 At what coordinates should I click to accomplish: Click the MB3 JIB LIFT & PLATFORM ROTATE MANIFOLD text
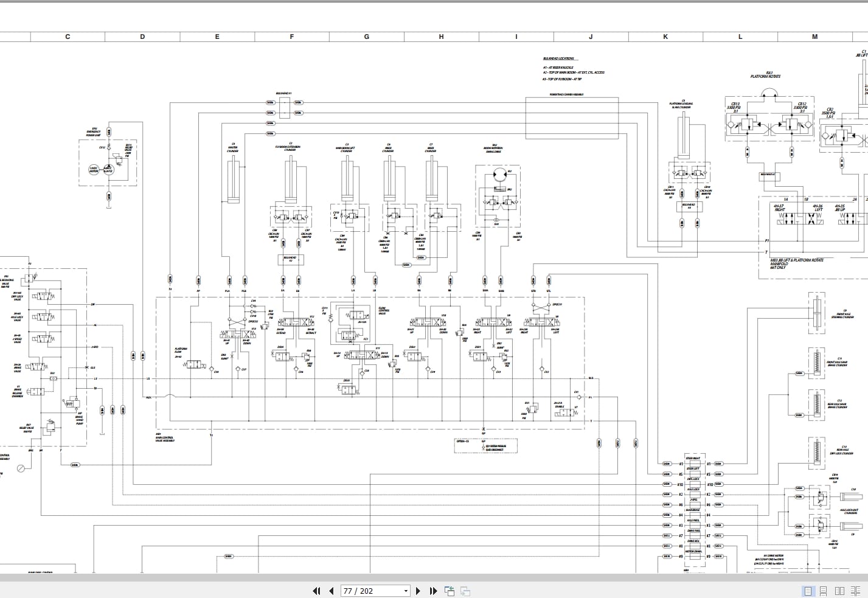[x=797, y=262]
